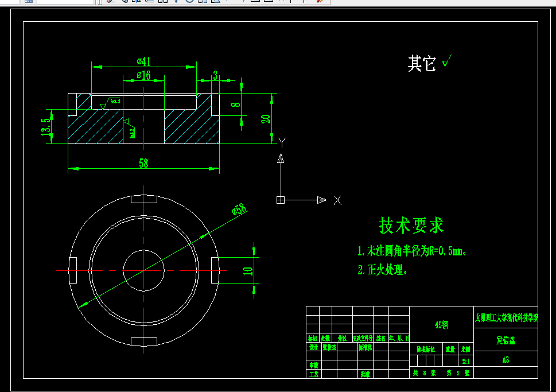Click the 8 depth dimension text
The image size is (556, 392).
(x=235, y=104)
